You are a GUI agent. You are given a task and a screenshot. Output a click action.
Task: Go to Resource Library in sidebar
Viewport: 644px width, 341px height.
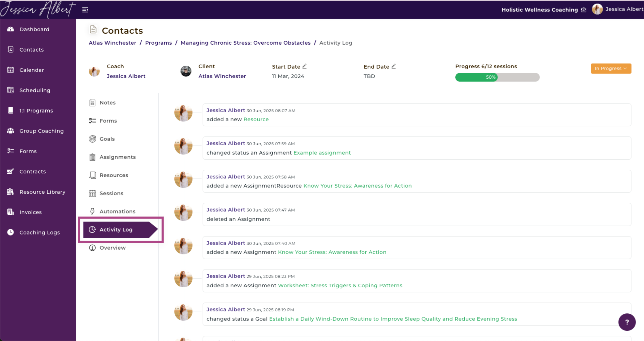coord(42,192)
